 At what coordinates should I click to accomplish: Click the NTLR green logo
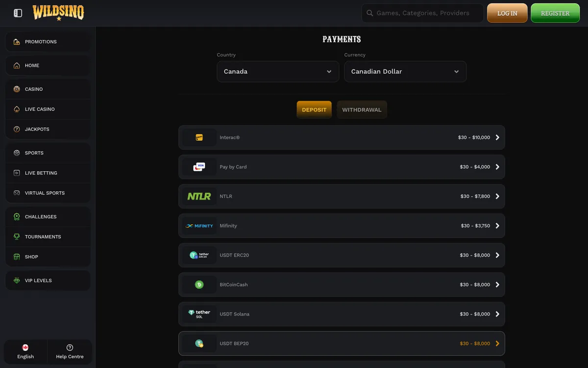pyautogui.click(x=199, y=196)
